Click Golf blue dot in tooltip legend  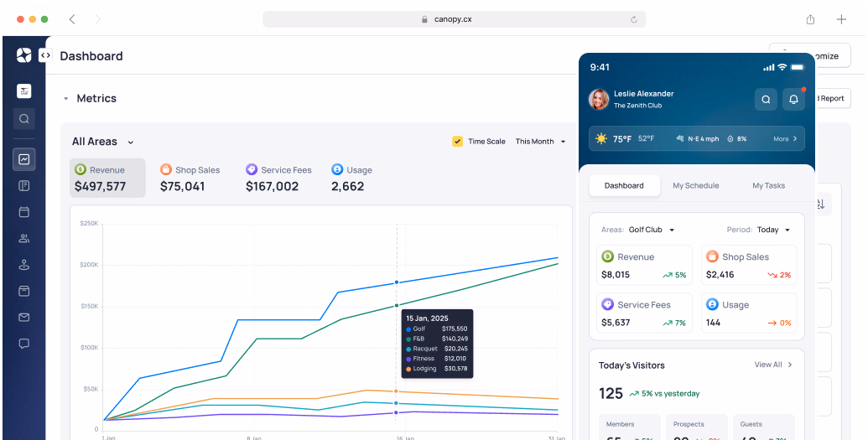click(408, 329)
